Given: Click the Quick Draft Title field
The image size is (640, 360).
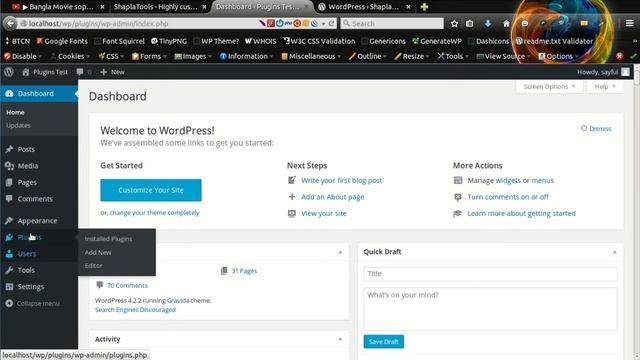Looking at the screenshot, I should coord(490,274).
